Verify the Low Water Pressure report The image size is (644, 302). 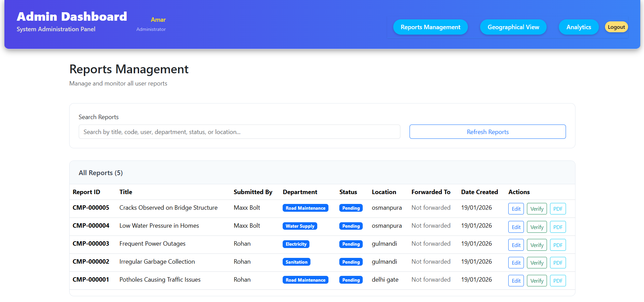[x=536, y=227]
